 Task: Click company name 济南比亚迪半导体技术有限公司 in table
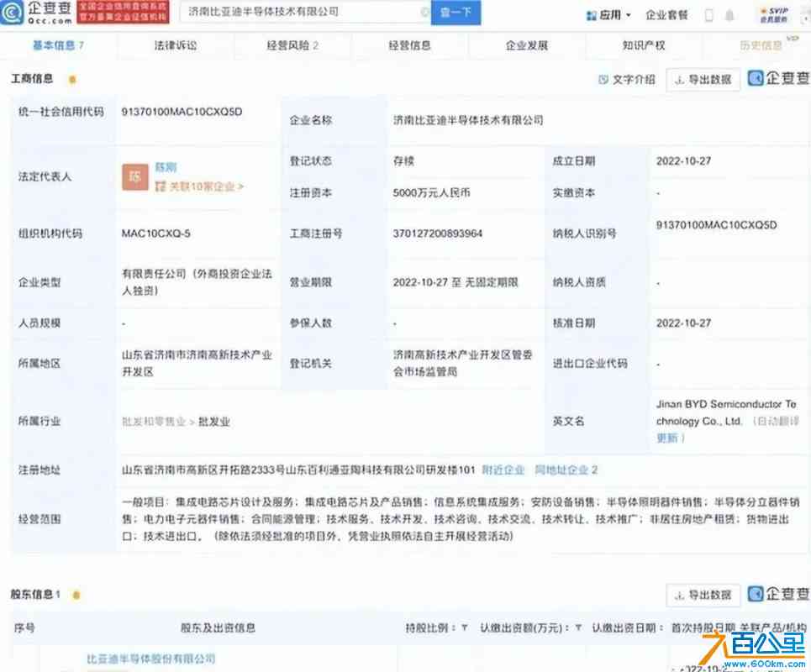tap(468, 120)
